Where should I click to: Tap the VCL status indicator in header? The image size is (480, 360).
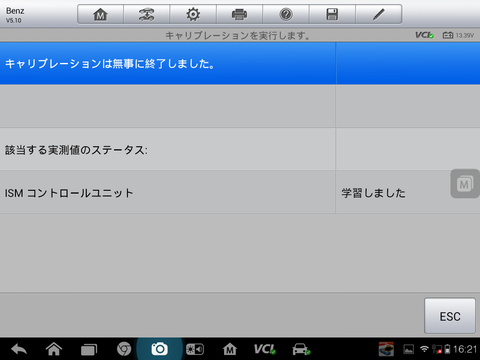pyautogui.click(x=424, y=35)
